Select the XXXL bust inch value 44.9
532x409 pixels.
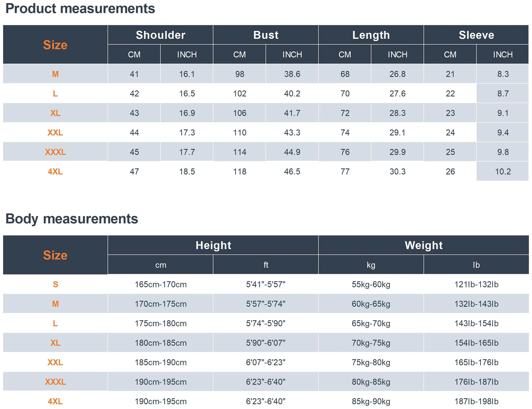tap(292, 152)
